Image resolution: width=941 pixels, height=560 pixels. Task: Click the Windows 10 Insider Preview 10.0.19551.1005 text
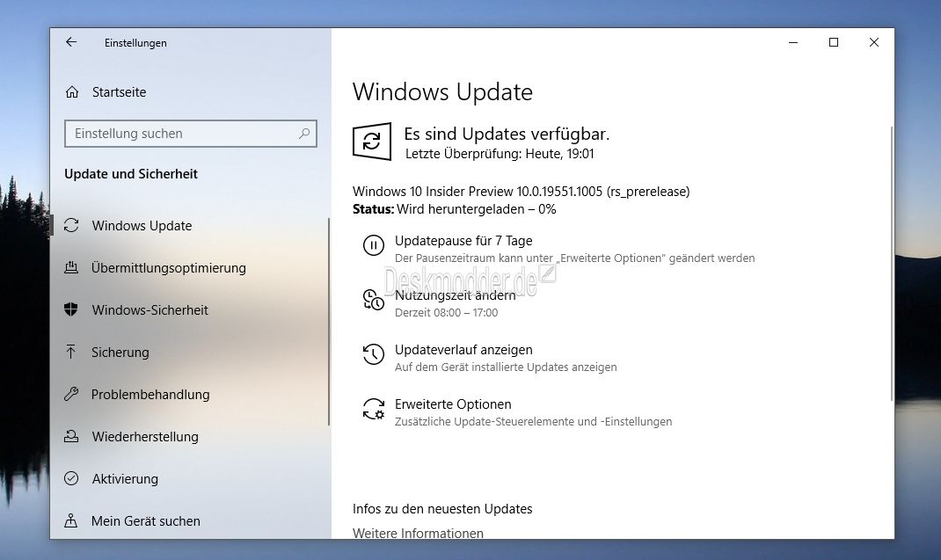click(521, 192)
